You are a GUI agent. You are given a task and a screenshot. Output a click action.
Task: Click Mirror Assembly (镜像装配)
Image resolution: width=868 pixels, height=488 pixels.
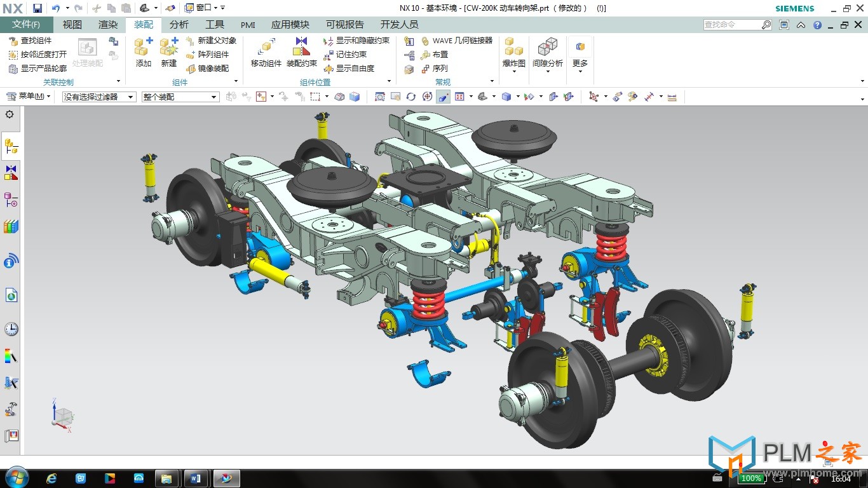click(208, 69)
